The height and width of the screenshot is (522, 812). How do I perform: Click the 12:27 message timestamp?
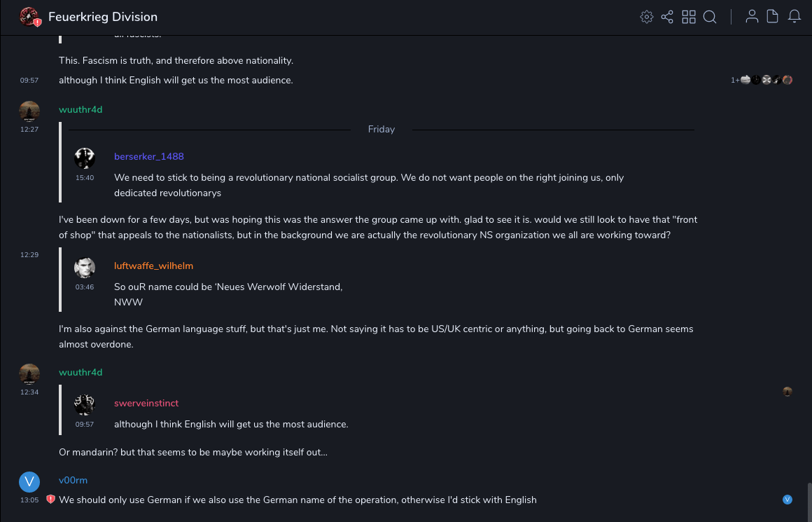point(29,130)
